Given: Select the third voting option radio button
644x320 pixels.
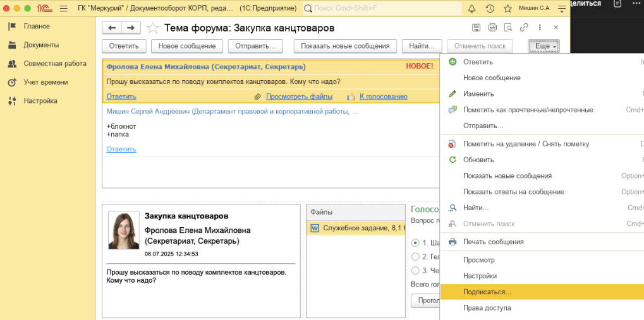Looking at the screenshot, I should 415,270.
